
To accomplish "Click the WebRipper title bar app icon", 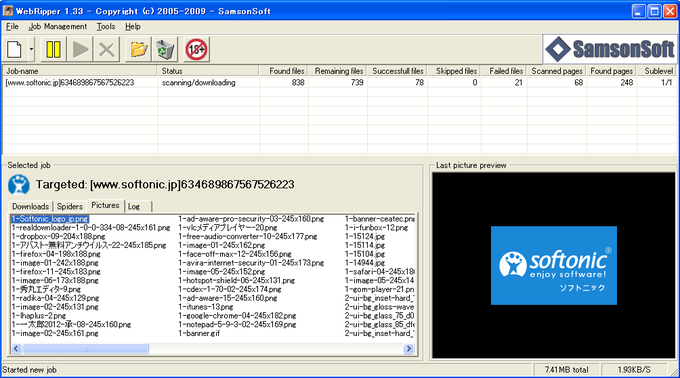I will (8, 11).
